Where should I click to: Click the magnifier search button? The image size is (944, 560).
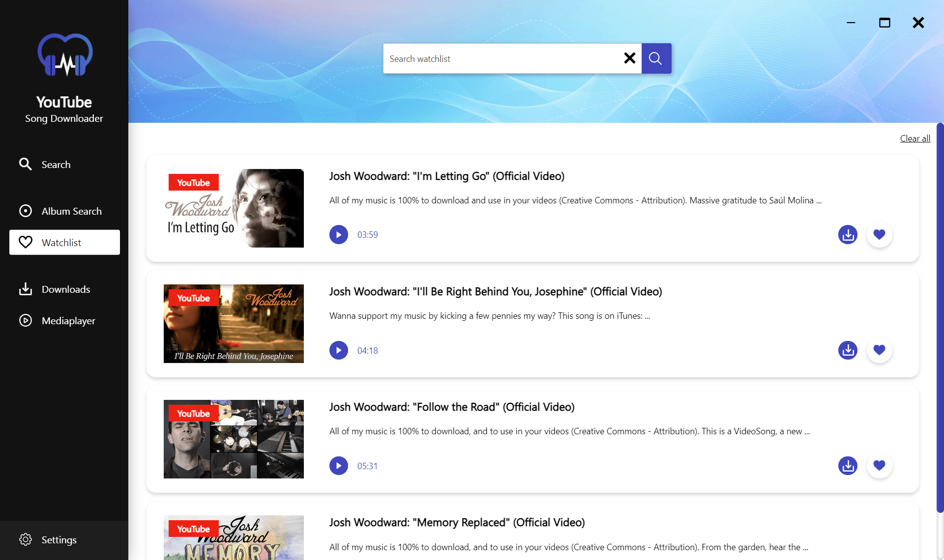(x=656, y=58)
